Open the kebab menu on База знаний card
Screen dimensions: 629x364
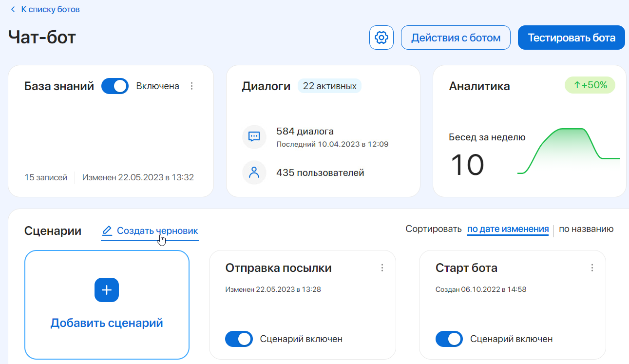click(x=191, y=86)
